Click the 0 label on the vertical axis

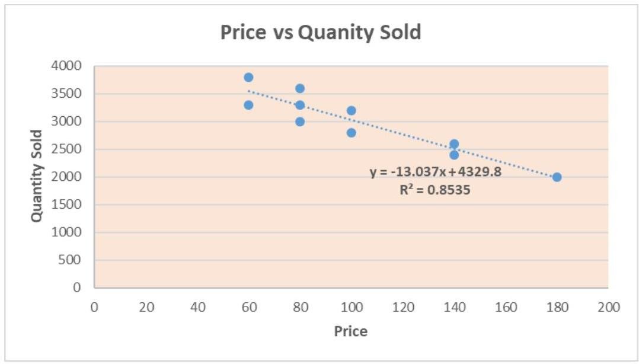coord(76,288)
